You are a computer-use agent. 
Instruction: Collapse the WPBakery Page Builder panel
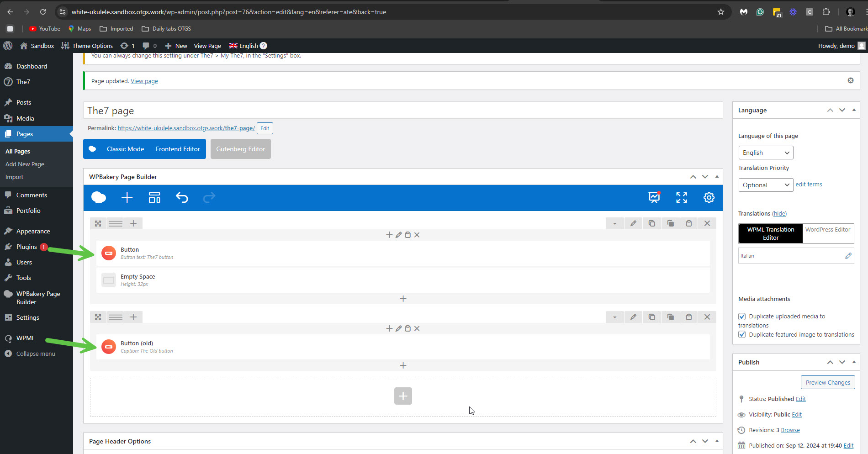[717, 177]
